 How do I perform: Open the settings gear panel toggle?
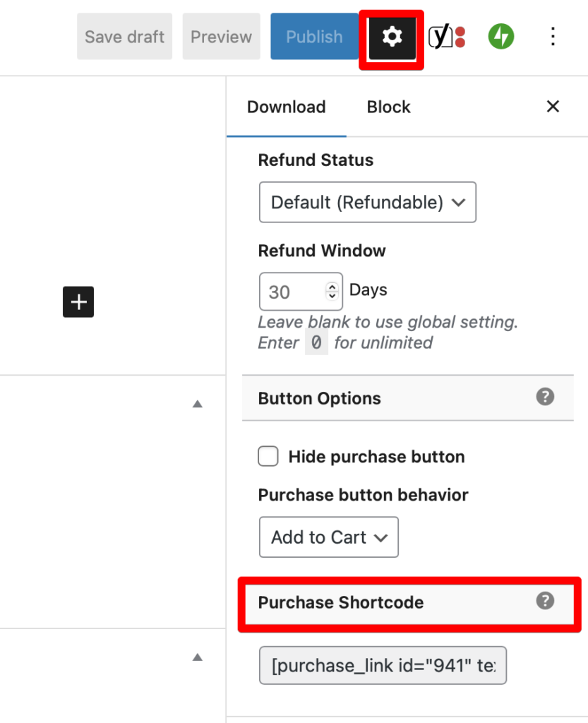[392, 38]
